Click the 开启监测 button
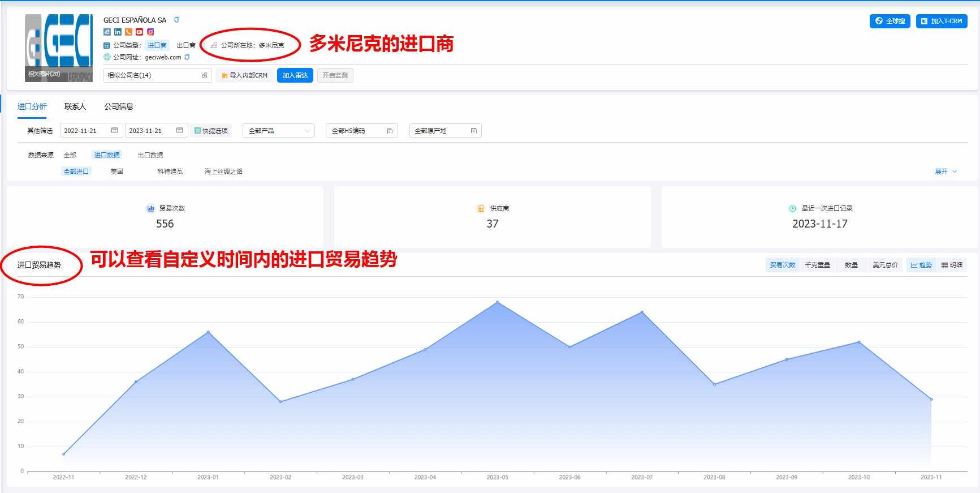The image size is (980, 493). [x=335, y=75]
